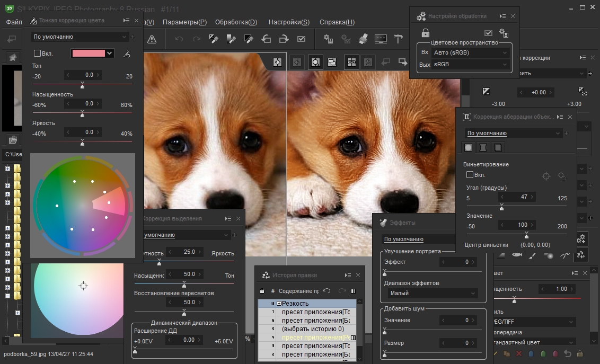
Task: Click fine color eyedropper in Тонкая коррекция цвета
Action: [127, 54]
